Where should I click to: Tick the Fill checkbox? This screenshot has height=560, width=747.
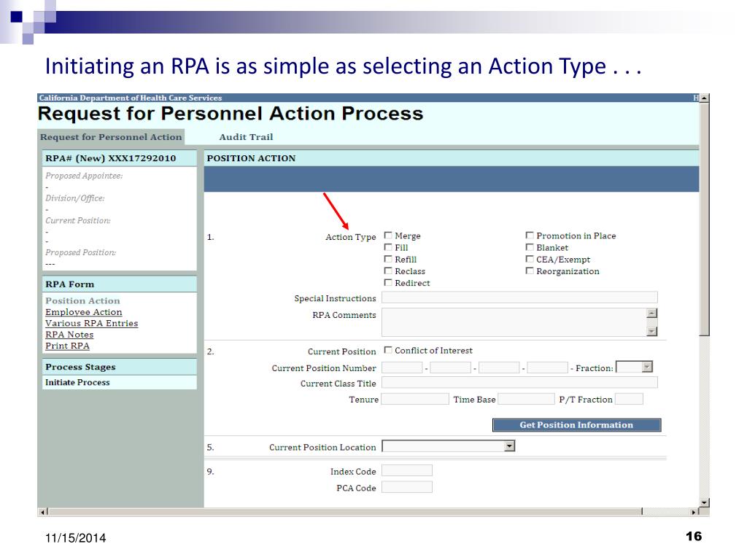(x=388, y=247)
